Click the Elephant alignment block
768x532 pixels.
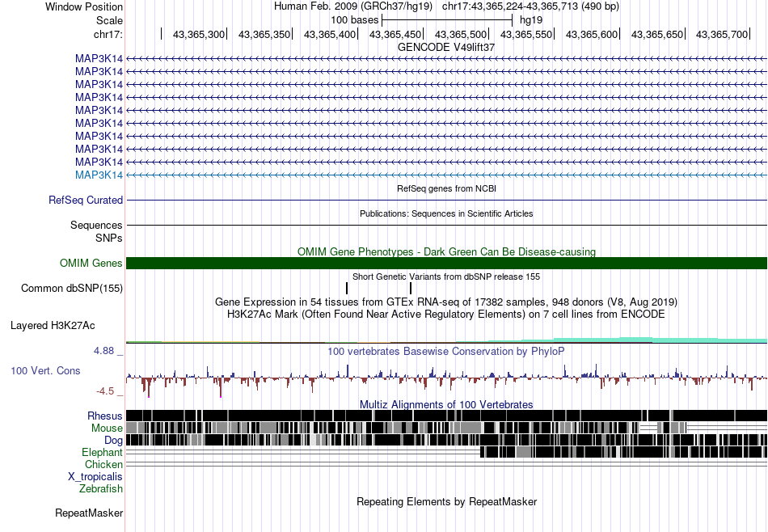click(x=623, y=452)
